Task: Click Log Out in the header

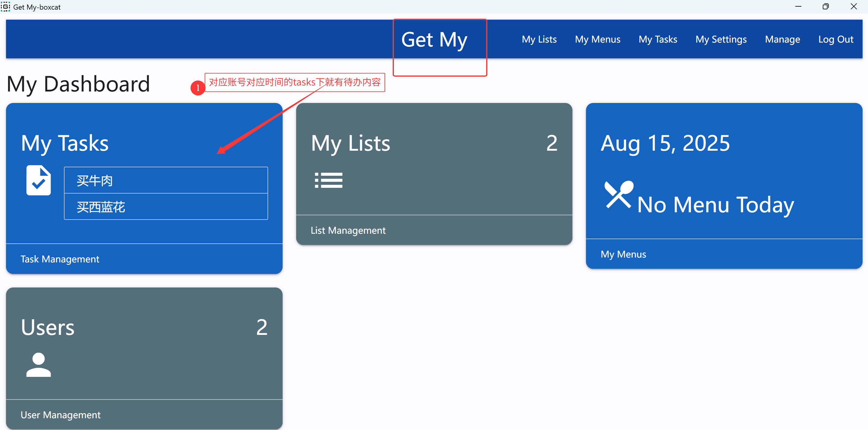Action: [x=836, y=39]
